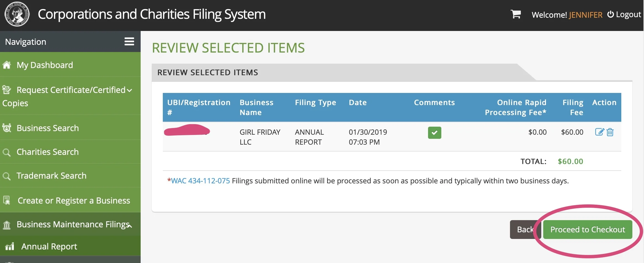
Task: Open the WAC 434-112-075 link
Action: [x=200, y=181]
